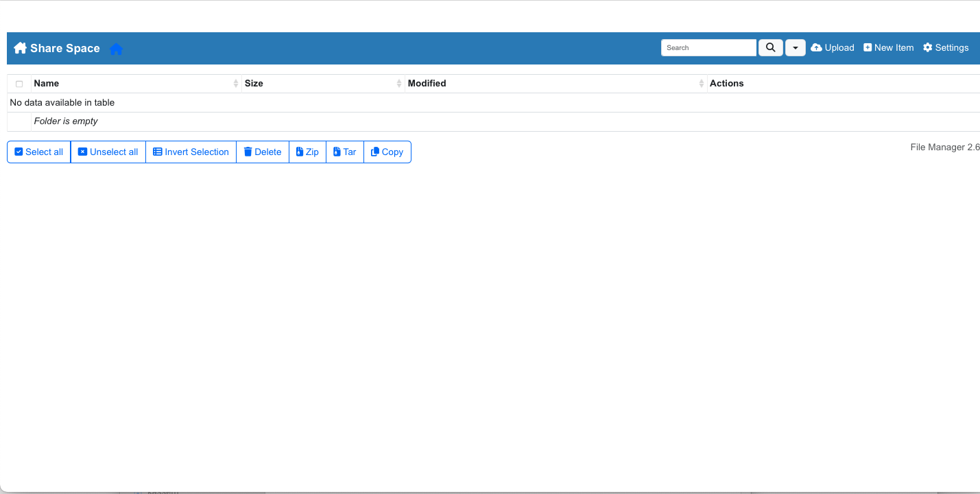Select the blue home breadcrumb icon
980x494 pixels.
click(116, 48)
